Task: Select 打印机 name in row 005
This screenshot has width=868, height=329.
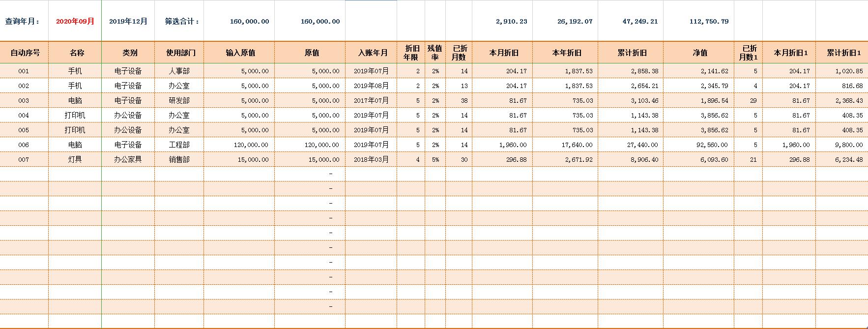Action: (75, 130)
